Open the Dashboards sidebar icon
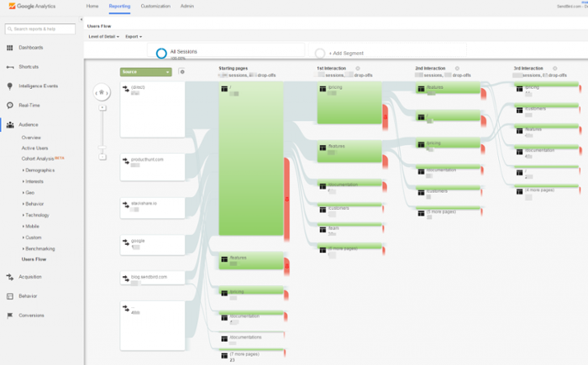This screenshot has width=588, height=365. pyautogui.click(x=10, y=48)
